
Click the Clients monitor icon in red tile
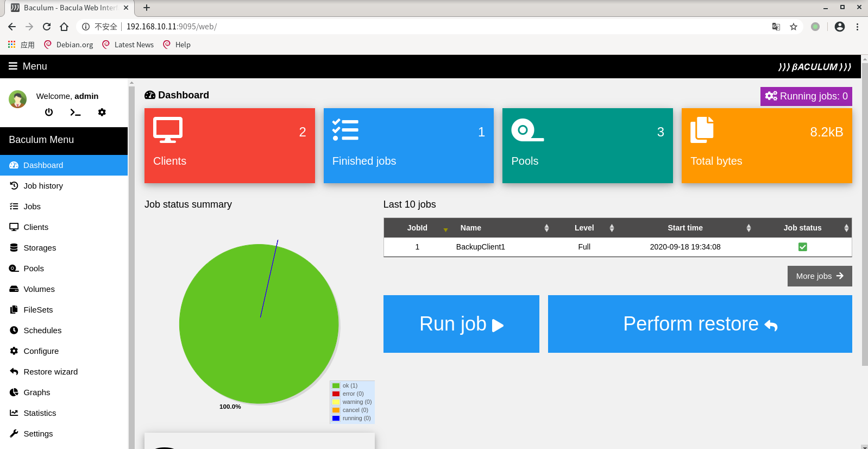[x=168, y=130]
